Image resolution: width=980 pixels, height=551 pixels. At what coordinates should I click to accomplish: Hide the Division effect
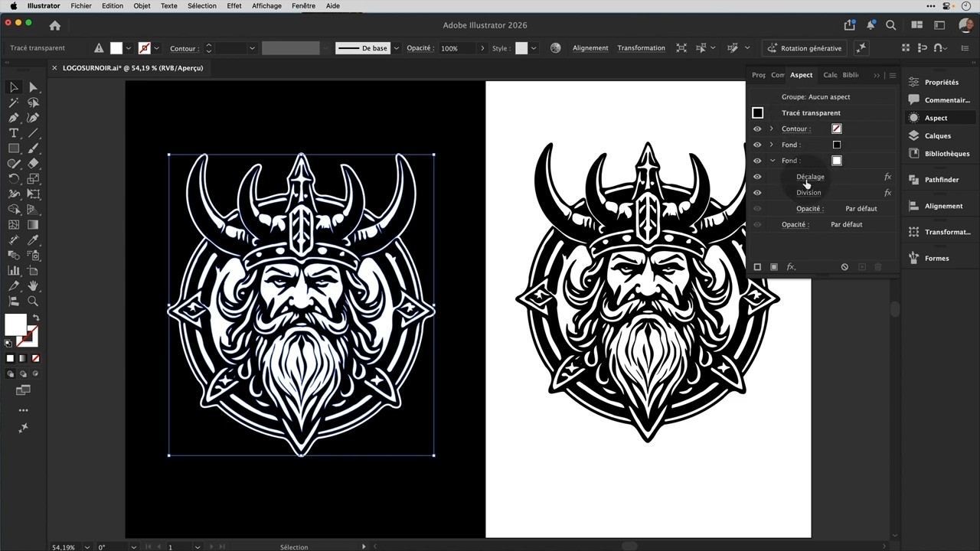(x=757, y=193)
